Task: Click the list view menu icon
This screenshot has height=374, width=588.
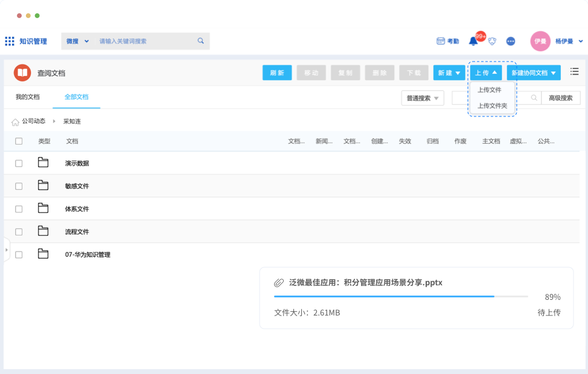Action: pos(574,72)
